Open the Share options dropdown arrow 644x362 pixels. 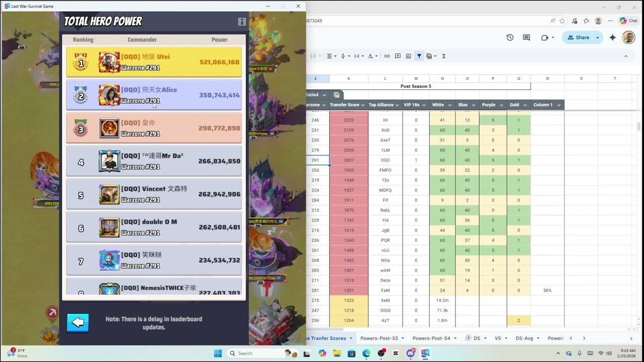(x=598, y=38)
